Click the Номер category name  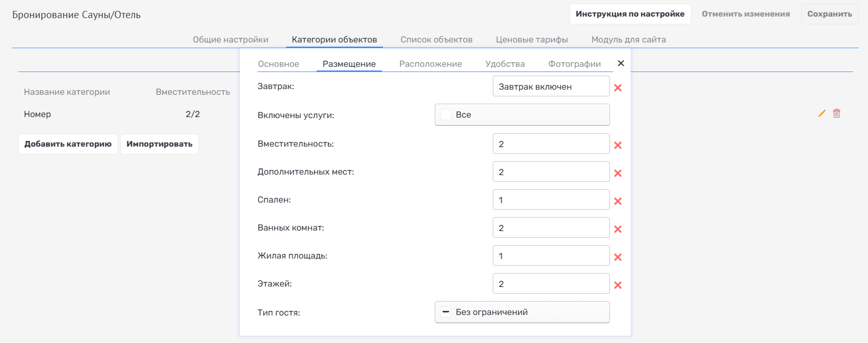[x=37, y=115]
